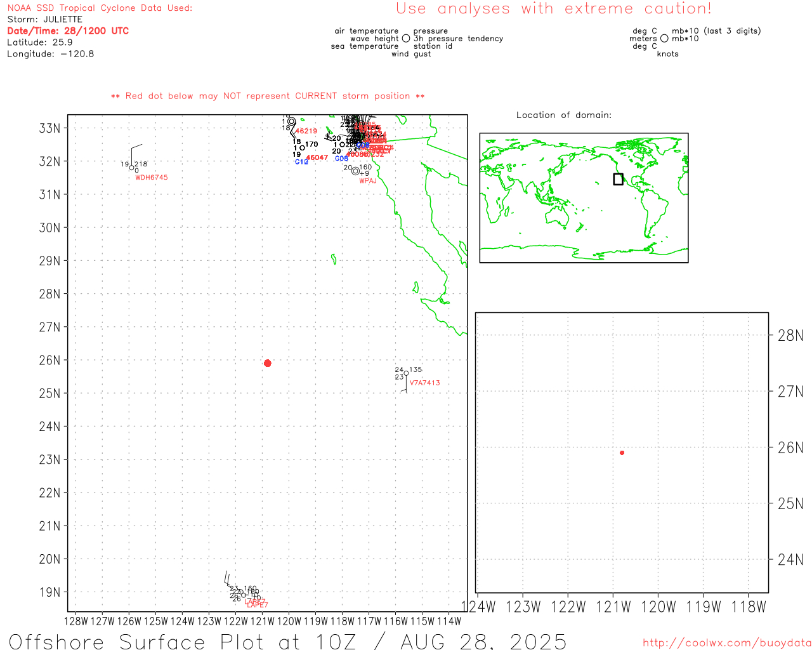
Task: Click the red storm position dot on main map
Action: [x=267, y=363]
